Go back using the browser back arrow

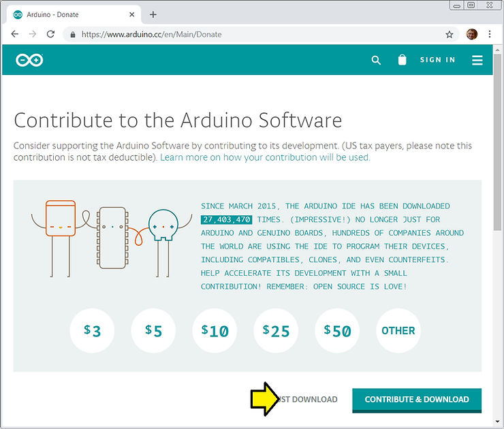[15, 34]
